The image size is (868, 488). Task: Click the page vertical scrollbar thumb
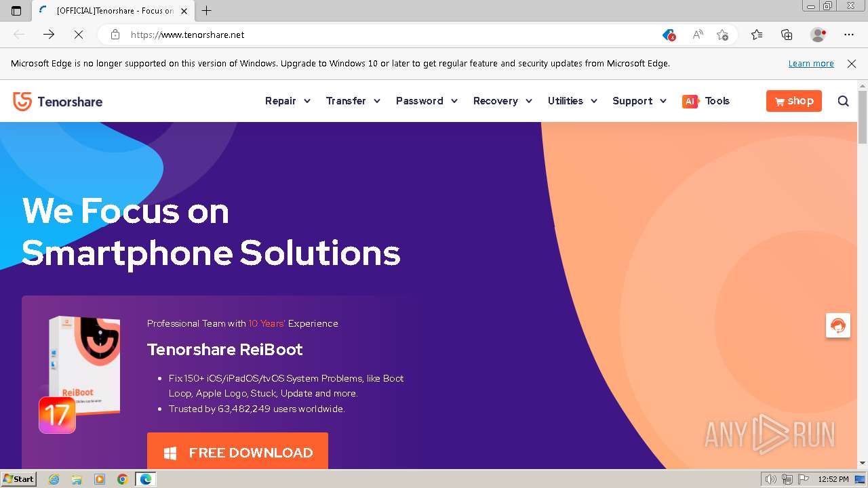pyautogui.click(x=863, y=117)
